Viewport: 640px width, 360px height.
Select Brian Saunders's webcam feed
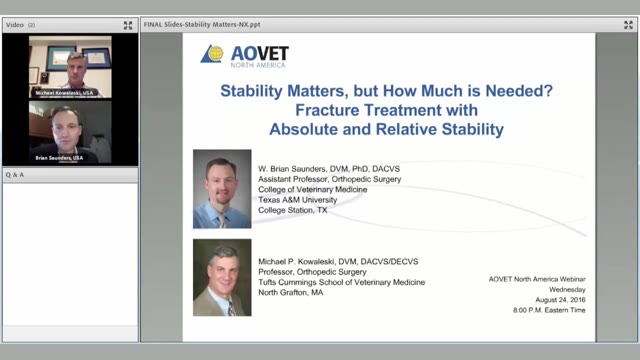point(70,132)
